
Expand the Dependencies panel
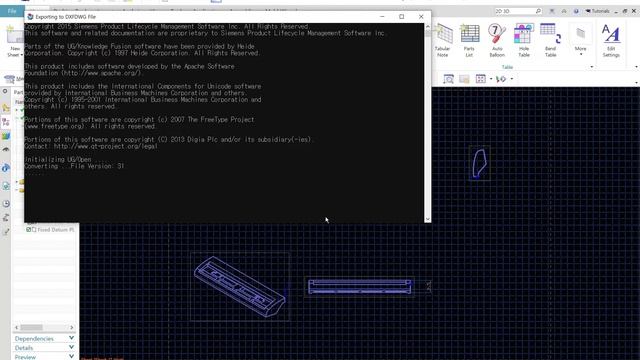click(x=44, y=338)
